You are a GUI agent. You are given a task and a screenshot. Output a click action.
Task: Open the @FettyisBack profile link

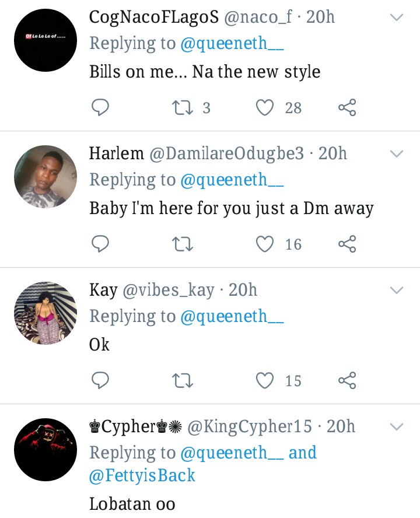coord(142,475)
